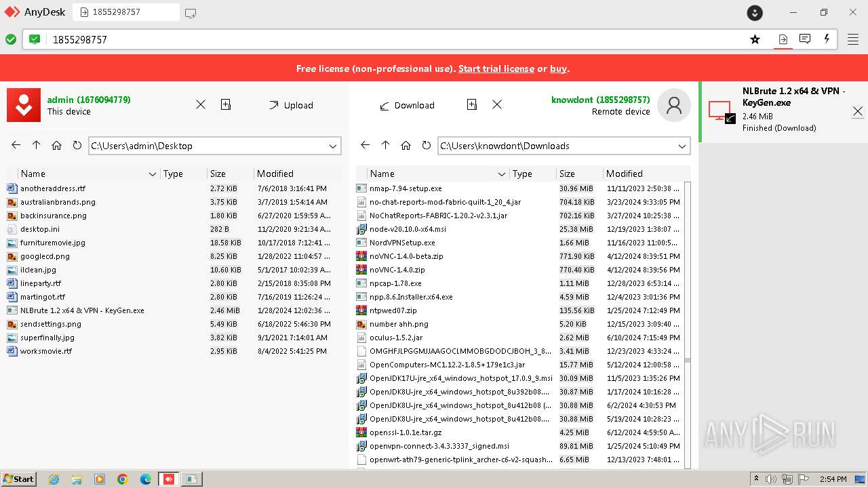Open the chat icon in address bar
Viewport: 868px width, 488px height.
[x=805, y=39]
